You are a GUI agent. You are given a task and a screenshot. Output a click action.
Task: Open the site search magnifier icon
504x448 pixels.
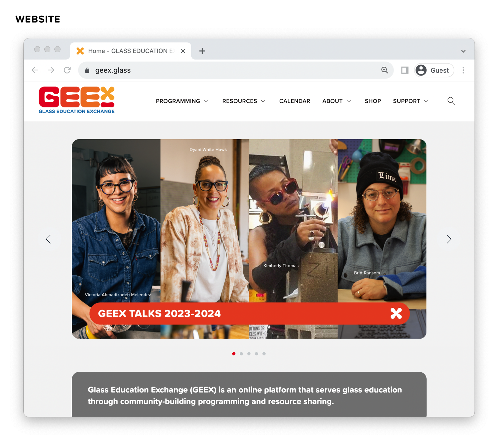[x=451, y=101]
